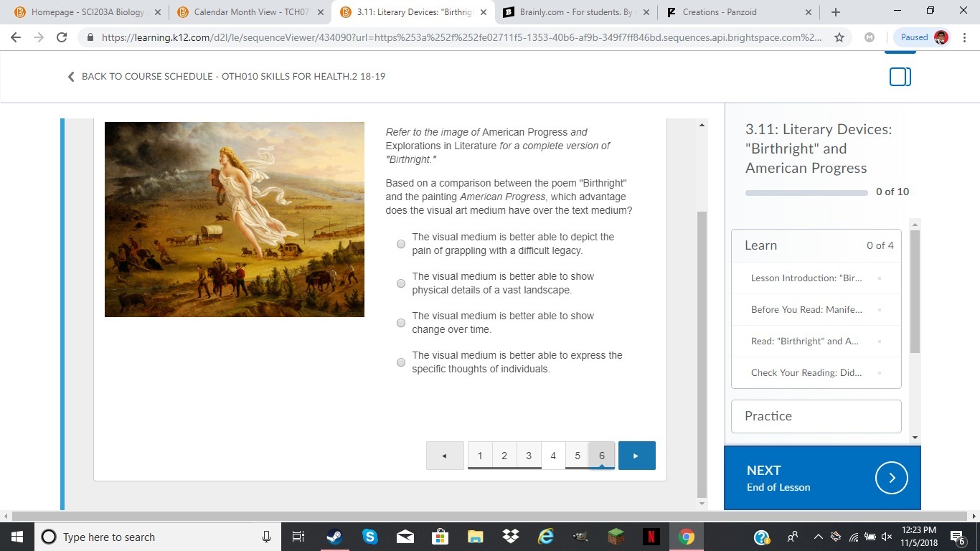Switch to the Homepage SCI203A Biology tab
Screen dimensions: 980x551
click(x=86, y=12)
